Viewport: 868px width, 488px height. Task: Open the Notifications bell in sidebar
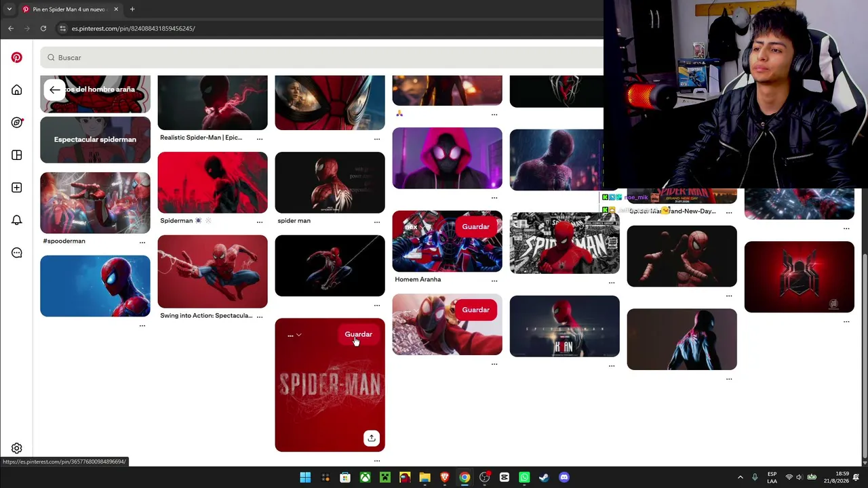(x=16, y=220)
